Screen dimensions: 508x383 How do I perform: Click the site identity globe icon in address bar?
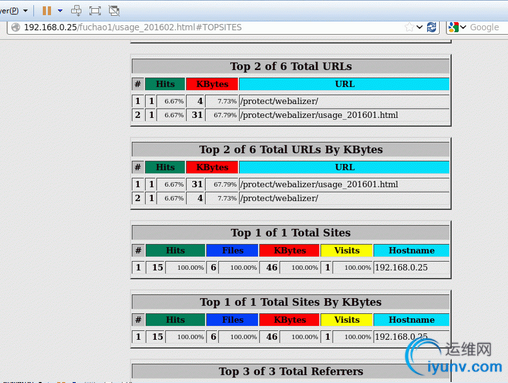(16, 27)
